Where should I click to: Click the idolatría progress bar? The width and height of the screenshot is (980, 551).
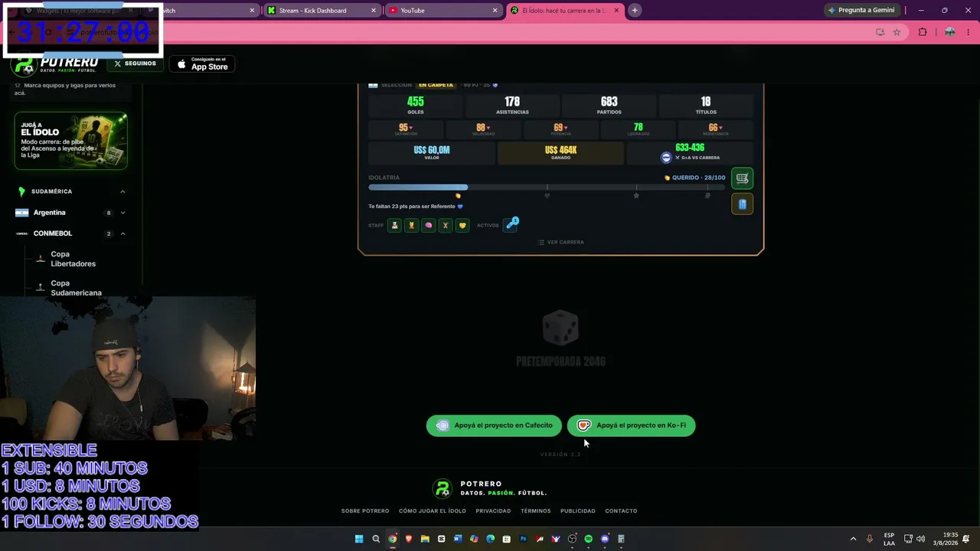point(547,187)
